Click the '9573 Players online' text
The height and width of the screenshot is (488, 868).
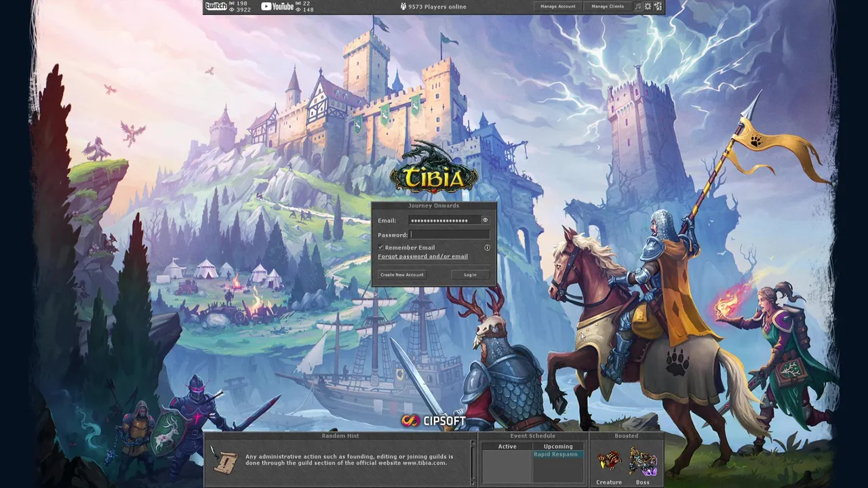pyautogui.click(x=437, y=7)
